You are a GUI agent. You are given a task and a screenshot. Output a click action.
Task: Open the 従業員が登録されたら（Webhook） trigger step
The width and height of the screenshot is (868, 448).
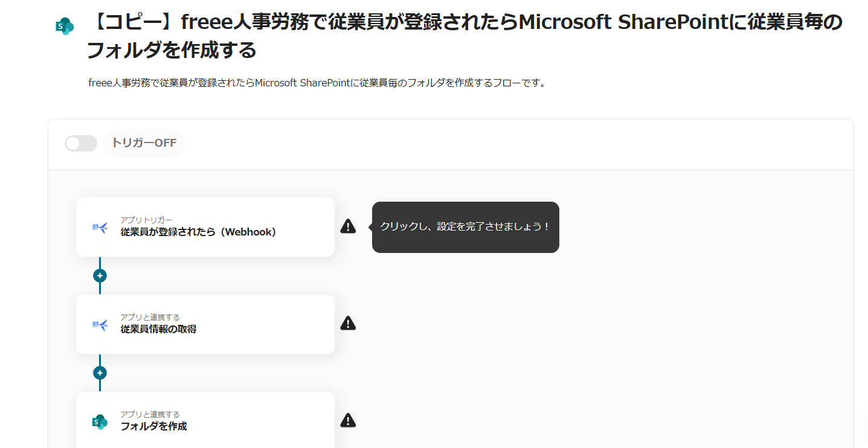point(205,227)
